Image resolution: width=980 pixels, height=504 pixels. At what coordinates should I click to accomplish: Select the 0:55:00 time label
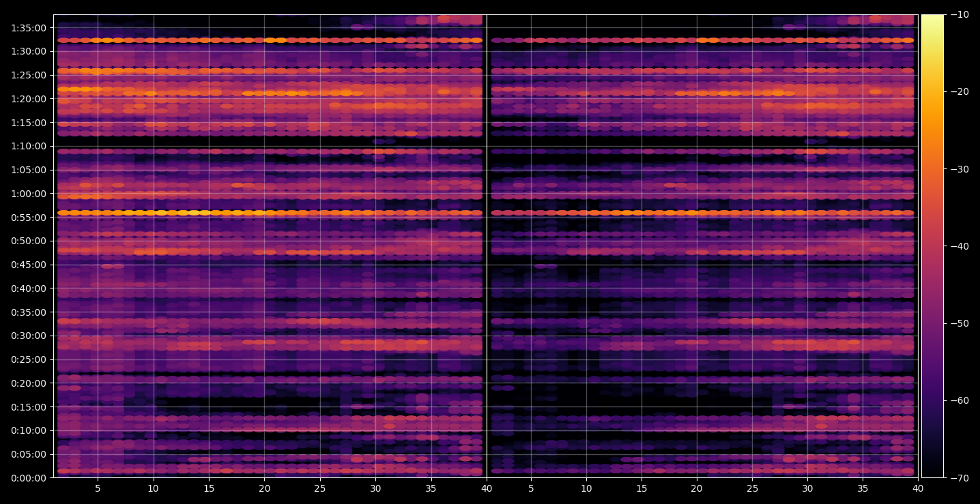pos(29,218)
